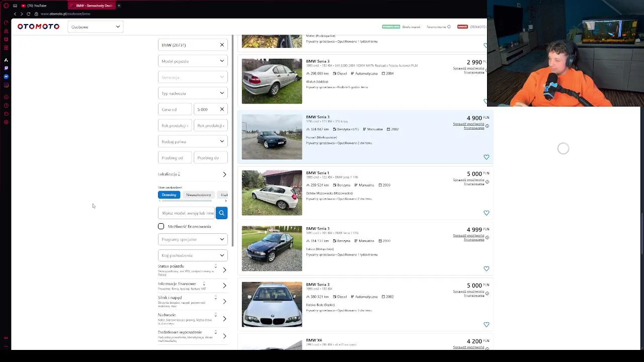Open the white BMW Seria 1 photo
Image resolution: width=644 pixels, height=362 pixels.
coord(272,193)
